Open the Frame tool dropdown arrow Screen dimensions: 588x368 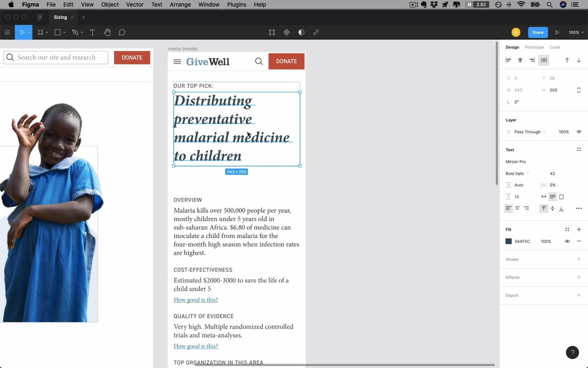[47, 33]
